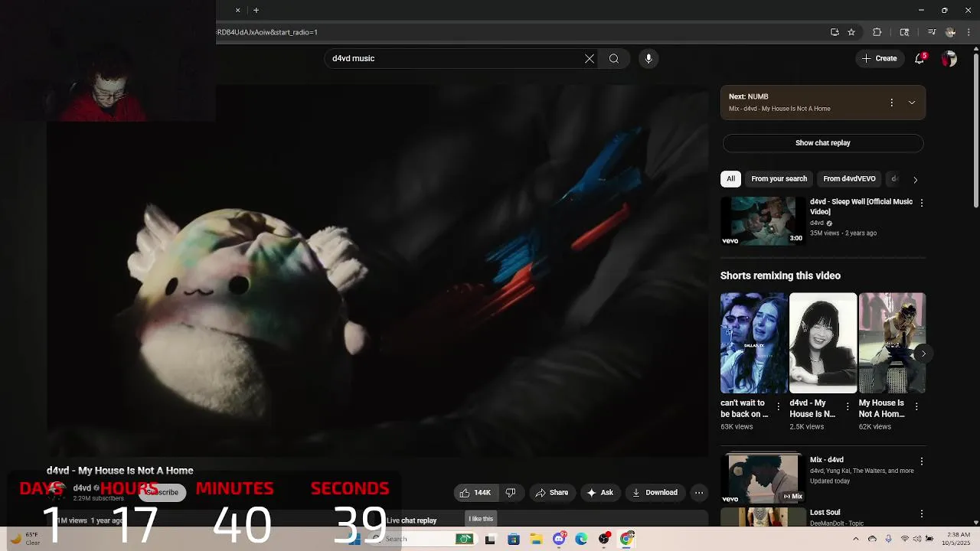The height and width of the screenshot is (551, 980).
Task: Bookmark this page with the star
Action: 851,32
